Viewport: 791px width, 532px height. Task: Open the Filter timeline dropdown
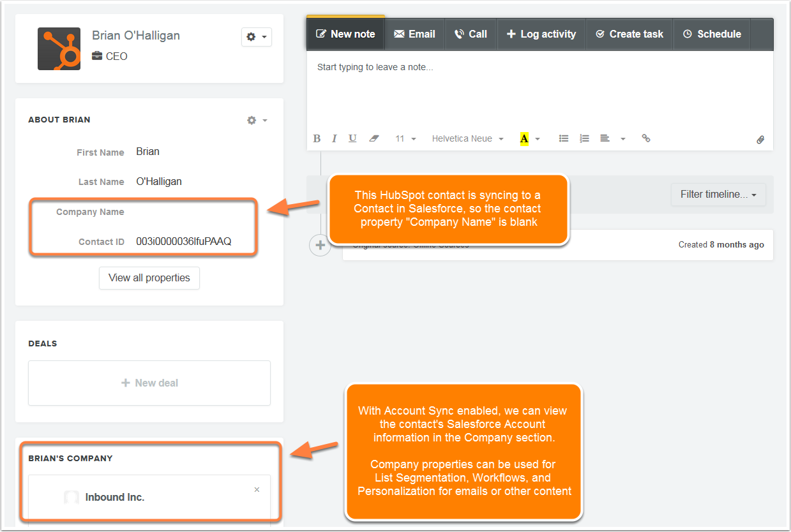point(718,195)
